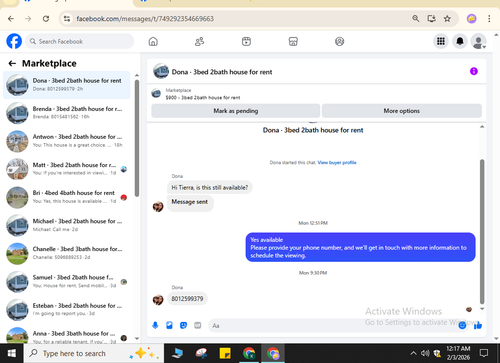Viewport: 500px width, 363px height.
Task: Open Chrome profile avatar
Action: coord(471,19)
